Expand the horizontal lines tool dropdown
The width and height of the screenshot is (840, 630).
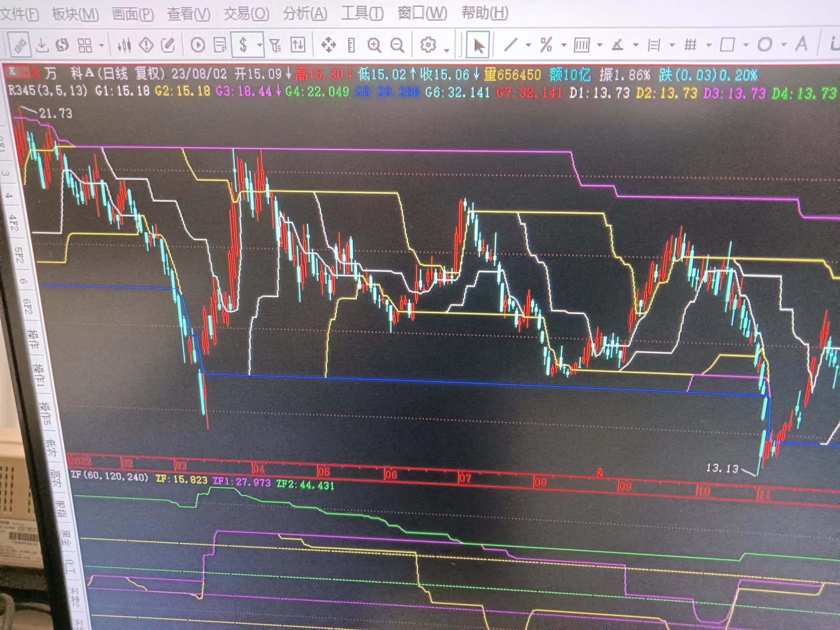pos(672,45)
